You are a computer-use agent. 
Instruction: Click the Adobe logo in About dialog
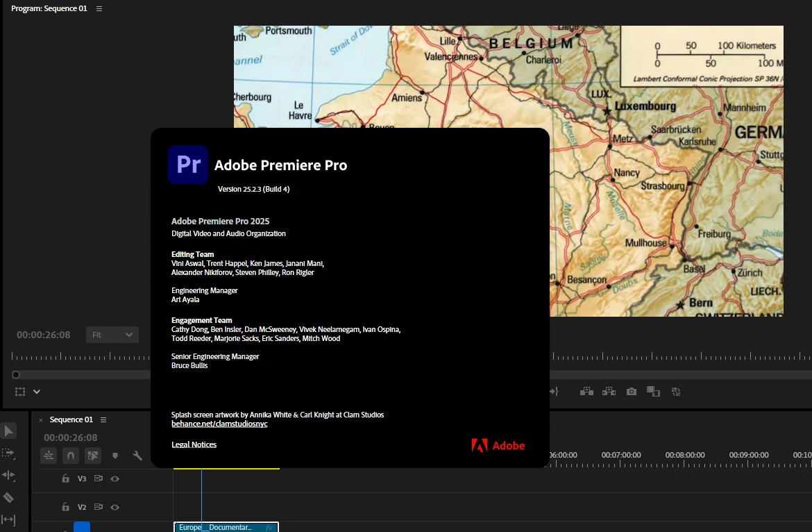pyautogui.click(x=498, y=445)
